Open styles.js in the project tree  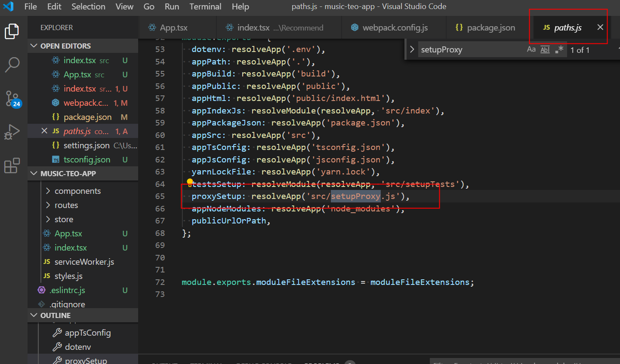coord(83,276)
